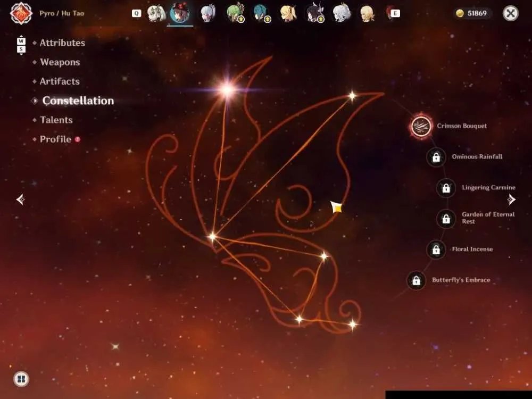Open the Artifacts menu
The width and height of the screenshot is (532, 399).
60,81
